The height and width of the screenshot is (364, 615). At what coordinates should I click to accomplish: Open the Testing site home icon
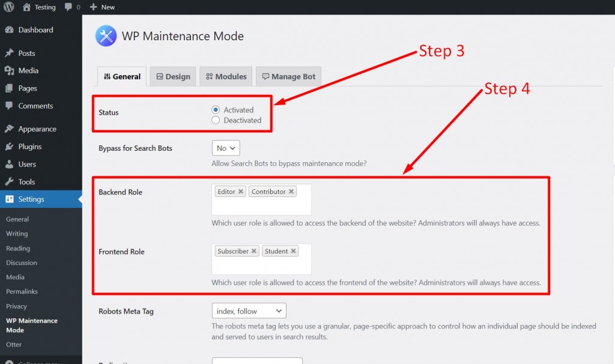pos(26,7)
